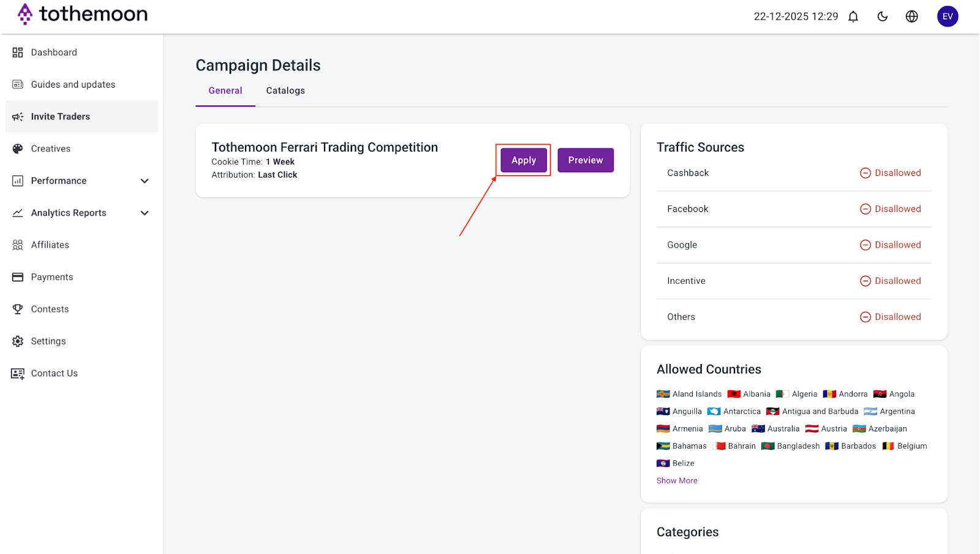Viewport: 980px width, 554px height.
Task: Open the Contact Us page label
Action: (x=55, y=373)
